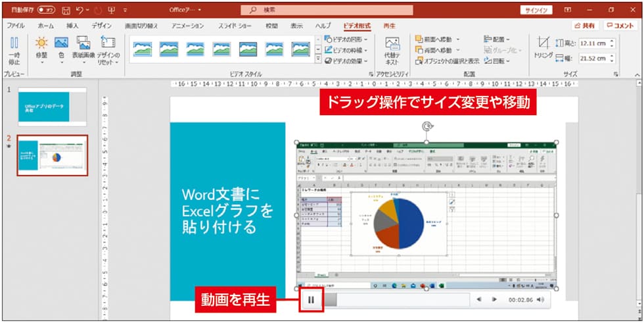Toggle the AutoSave switch off/on
644x323 pixels.
pyautogui.click(x=47, y=10)
